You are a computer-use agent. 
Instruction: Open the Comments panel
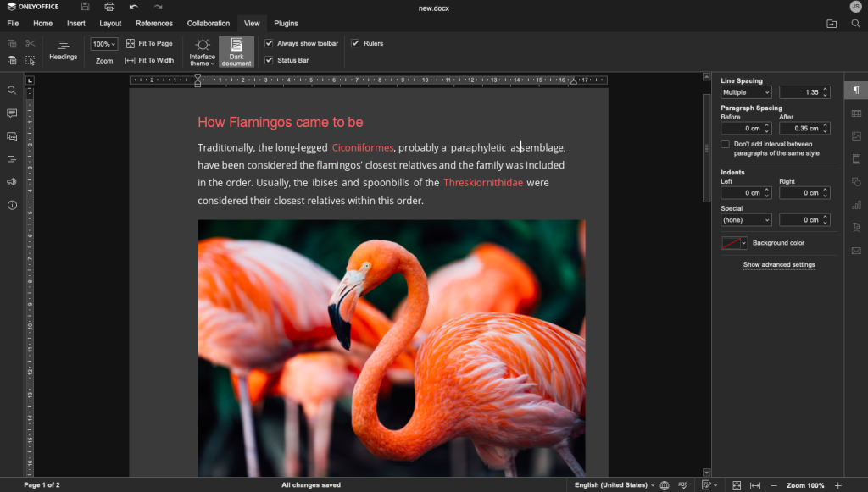(x=11, y=113)
